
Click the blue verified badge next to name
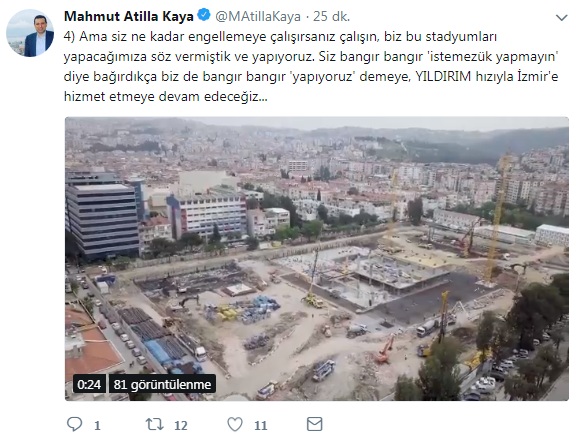[x=204, y=15]
